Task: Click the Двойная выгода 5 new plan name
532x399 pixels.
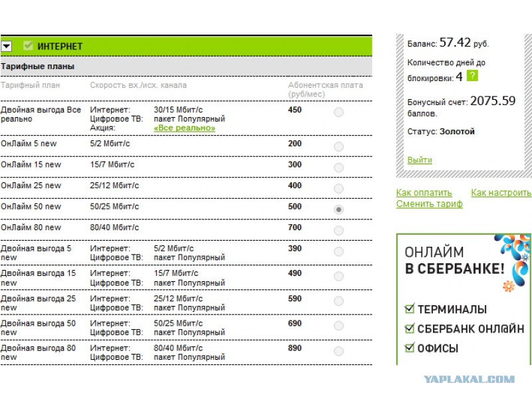Action: [36, 253]
